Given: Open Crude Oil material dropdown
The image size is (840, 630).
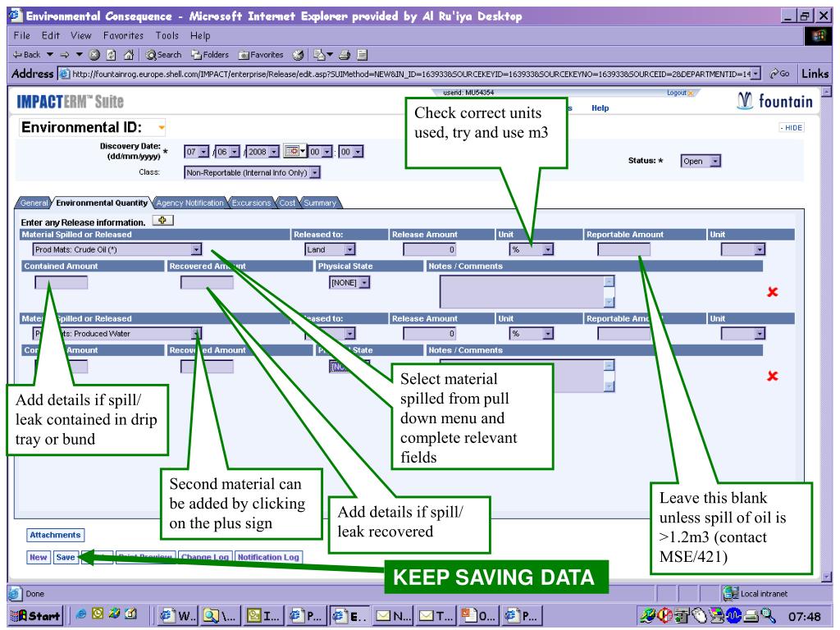Looking at the screenshot, I should tap(197, 249).
